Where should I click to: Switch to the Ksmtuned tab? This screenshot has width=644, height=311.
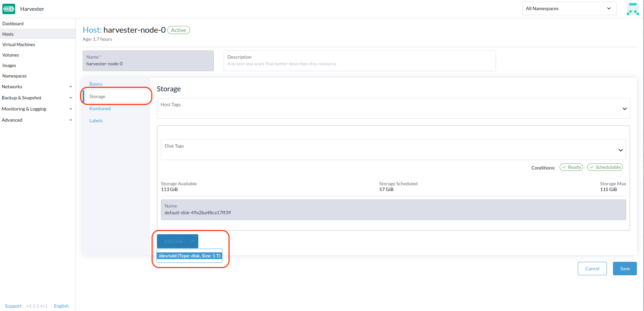pyautogui.click(x=100, y=108)
